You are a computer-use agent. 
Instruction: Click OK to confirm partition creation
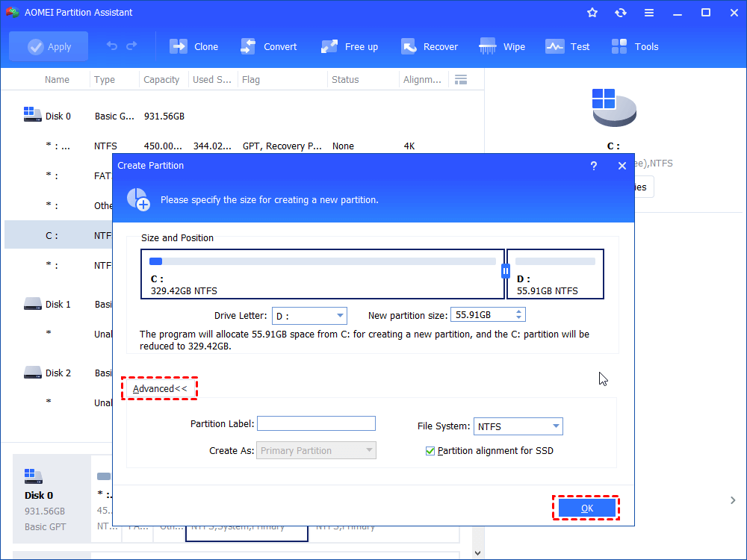(586, 508)
